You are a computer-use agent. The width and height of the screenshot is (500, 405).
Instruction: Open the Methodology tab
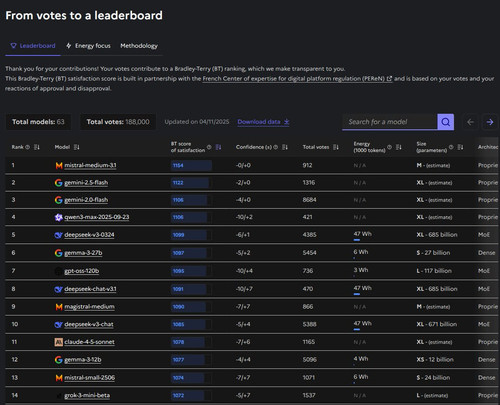tap(139, 46)
